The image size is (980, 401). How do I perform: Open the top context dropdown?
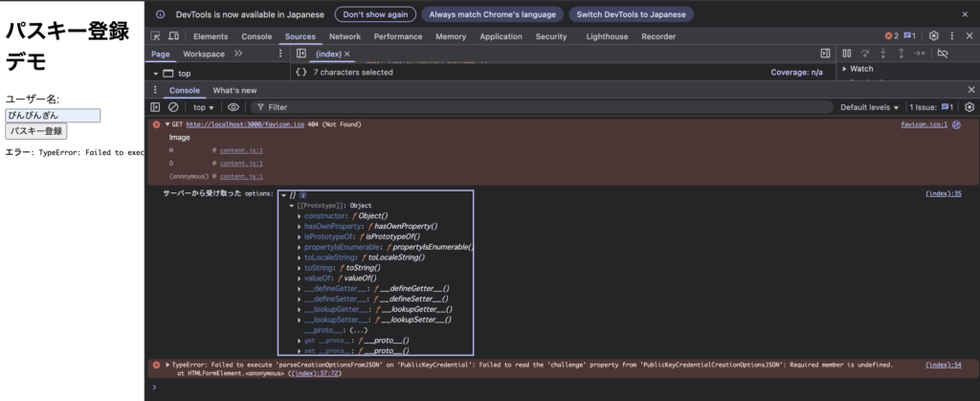(206, 108)
